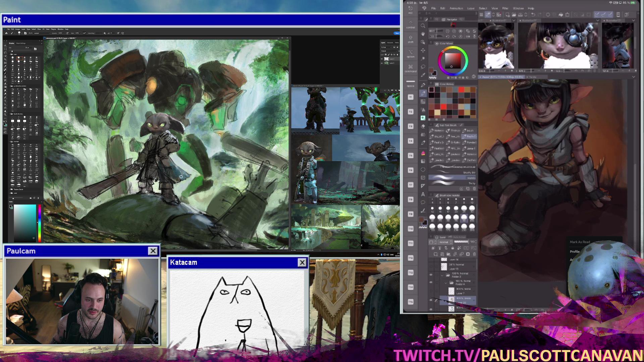The image size is (644, 362).
Task: Click Zoom in button in Clip Studio Navigator
Action: click(x=454, y=31)
